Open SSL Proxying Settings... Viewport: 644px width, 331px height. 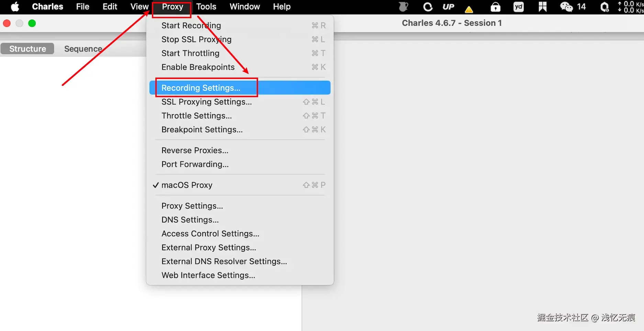(x=240, y=102)
